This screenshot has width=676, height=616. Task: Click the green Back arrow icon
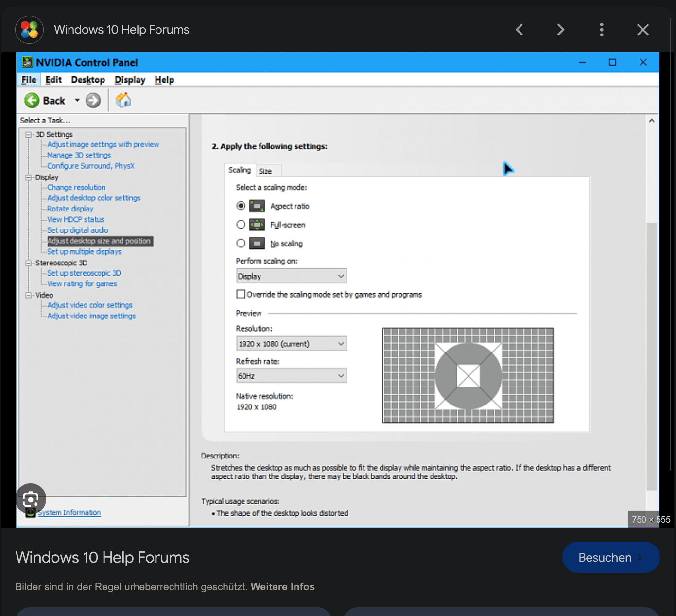[x=32, y=101]
